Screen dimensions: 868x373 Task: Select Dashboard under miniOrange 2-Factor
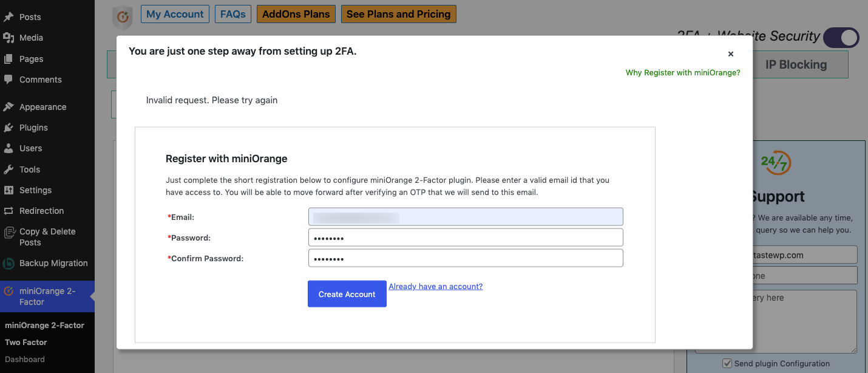(x=25, y=359)
